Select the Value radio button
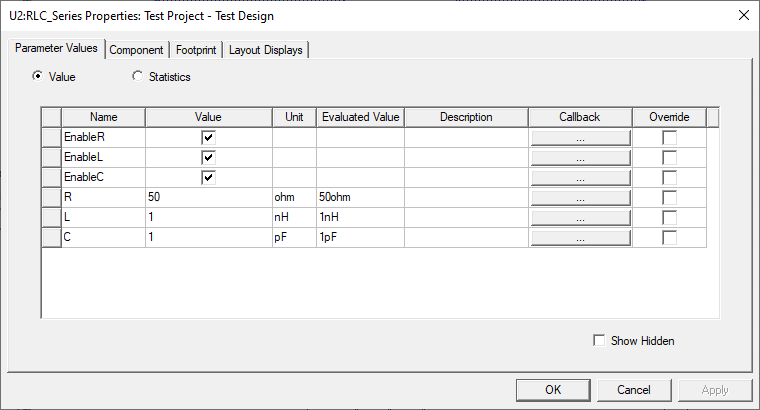 pyautogui.click(x=39, y=76)
